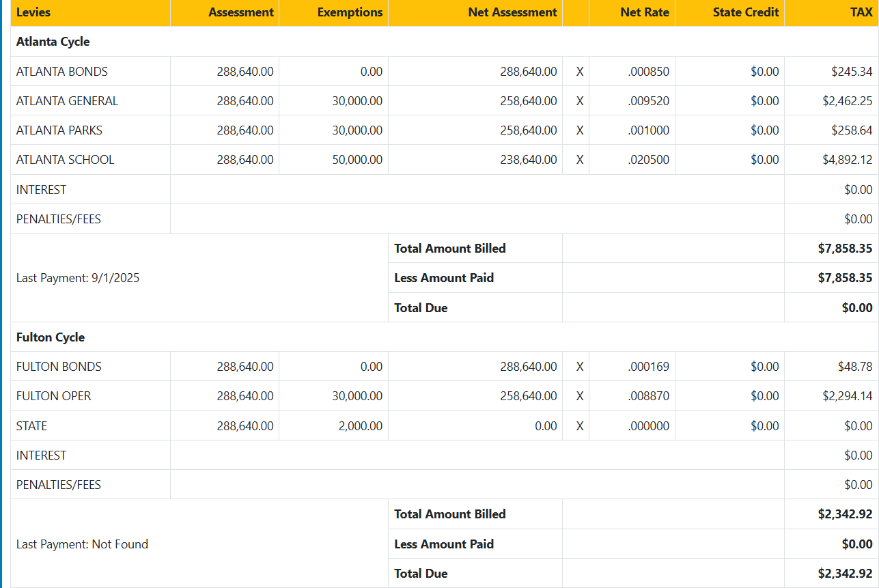Select the TAX column header
This screenshot has width=879, height=588.
click(861, 12)
